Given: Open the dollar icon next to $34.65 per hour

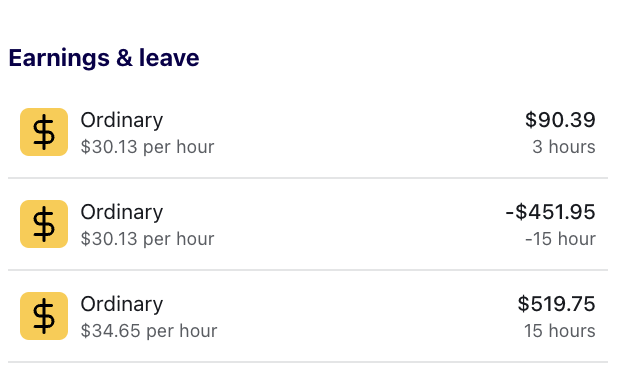Looking at the screenshot, I should 44,316.
